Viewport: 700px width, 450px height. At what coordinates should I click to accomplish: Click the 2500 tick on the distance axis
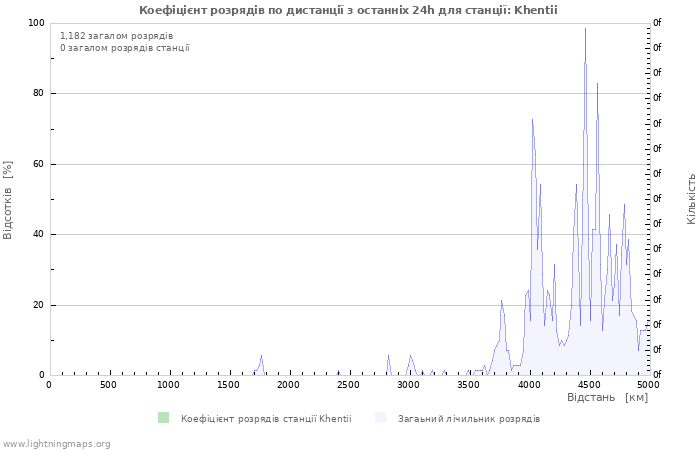[x=348, y=385]
